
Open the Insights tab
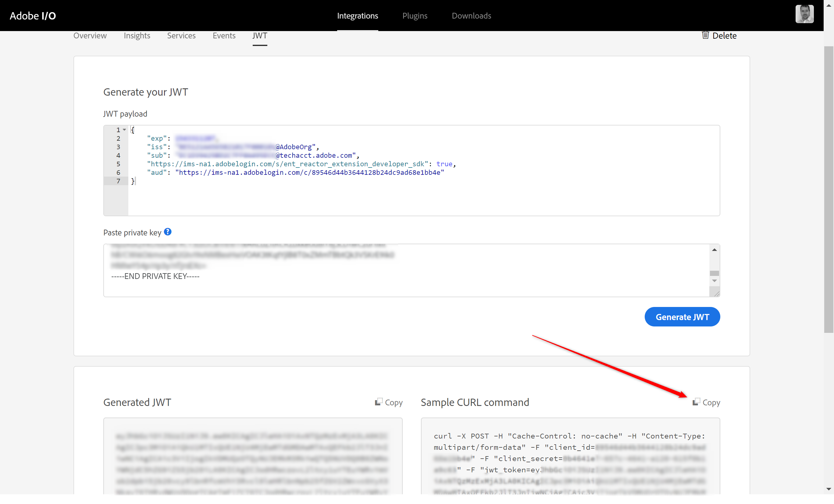pyautogui.click(x=137, y=36)
